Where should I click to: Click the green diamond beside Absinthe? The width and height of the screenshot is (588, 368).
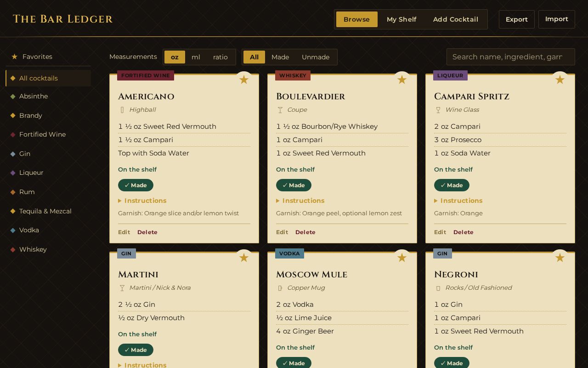(13, 97)
